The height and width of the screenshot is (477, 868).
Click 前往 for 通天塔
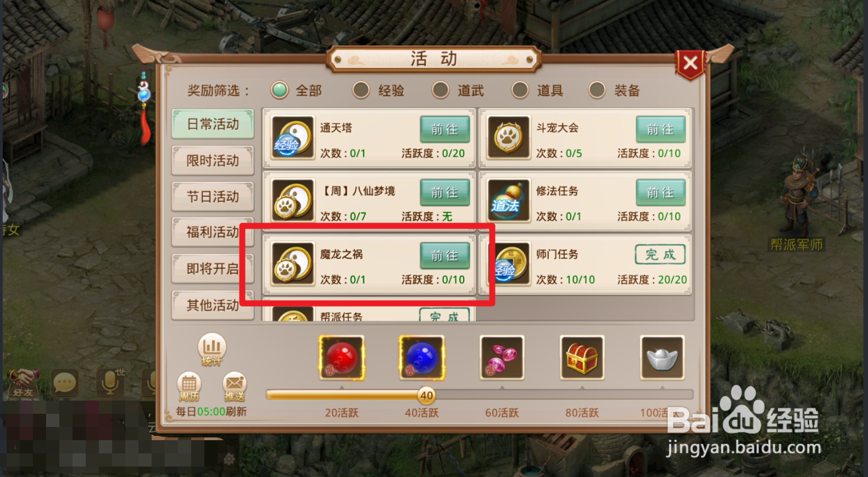(445, 130)
